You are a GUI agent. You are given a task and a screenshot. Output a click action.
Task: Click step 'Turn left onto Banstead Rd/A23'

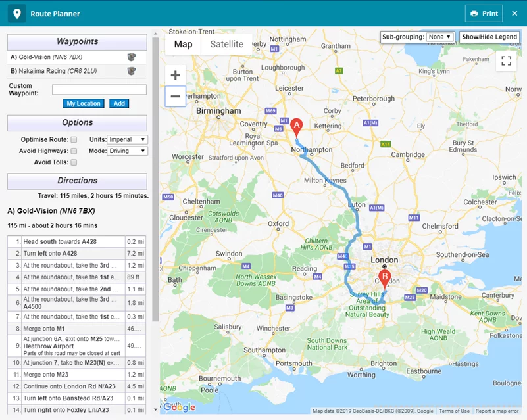76,398
